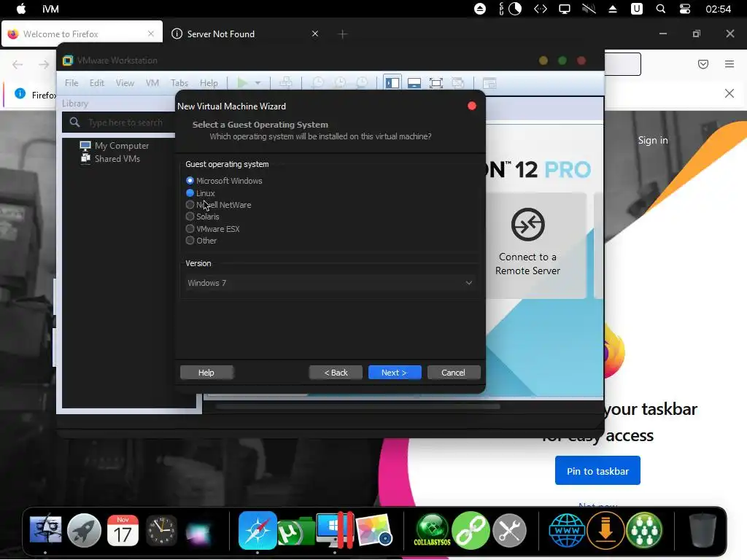Click the Unity mode toolbar icon
This screenshot has width=747, height=560.
pos(458,83)
